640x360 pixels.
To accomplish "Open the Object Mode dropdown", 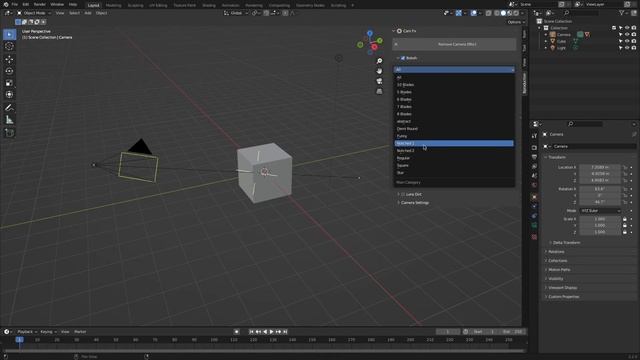I will pyautogui.click(x=34, y=13).
